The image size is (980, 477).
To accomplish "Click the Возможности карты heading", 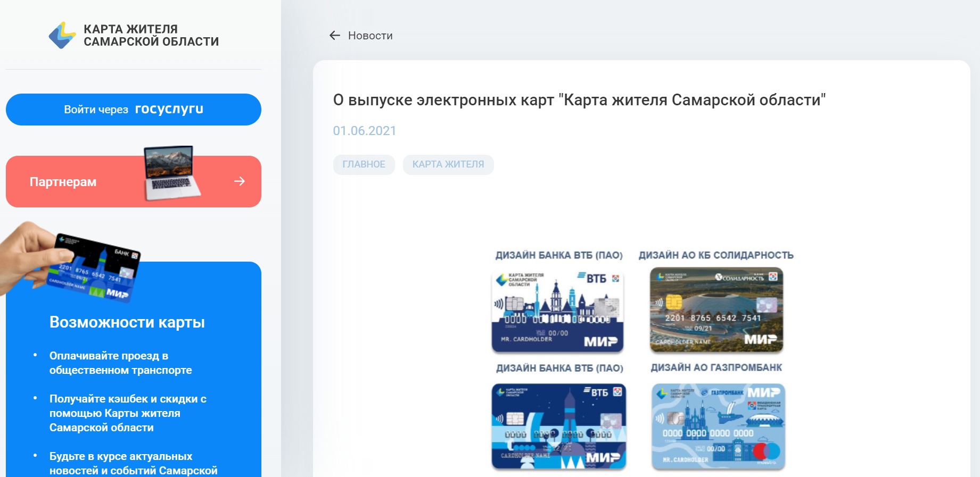I will tap(127, 322).
